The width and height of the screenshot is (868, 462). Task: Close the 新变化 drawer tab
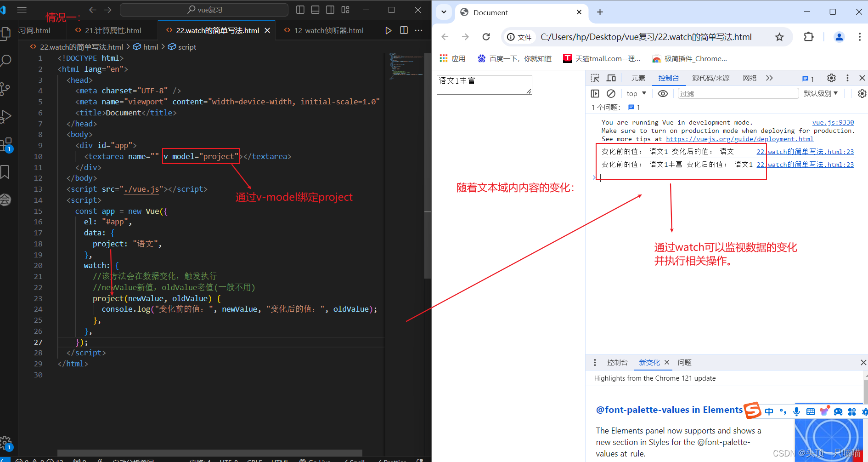point(667,362)
